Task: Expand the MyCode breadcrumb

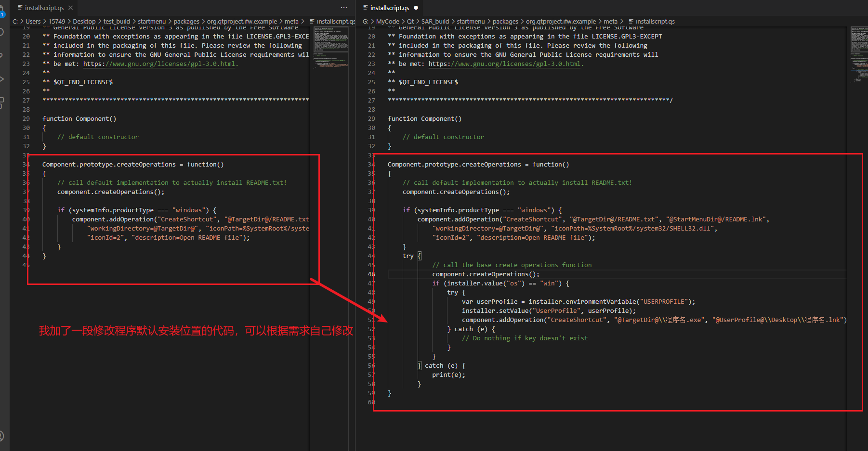Action: coord(387,21)
